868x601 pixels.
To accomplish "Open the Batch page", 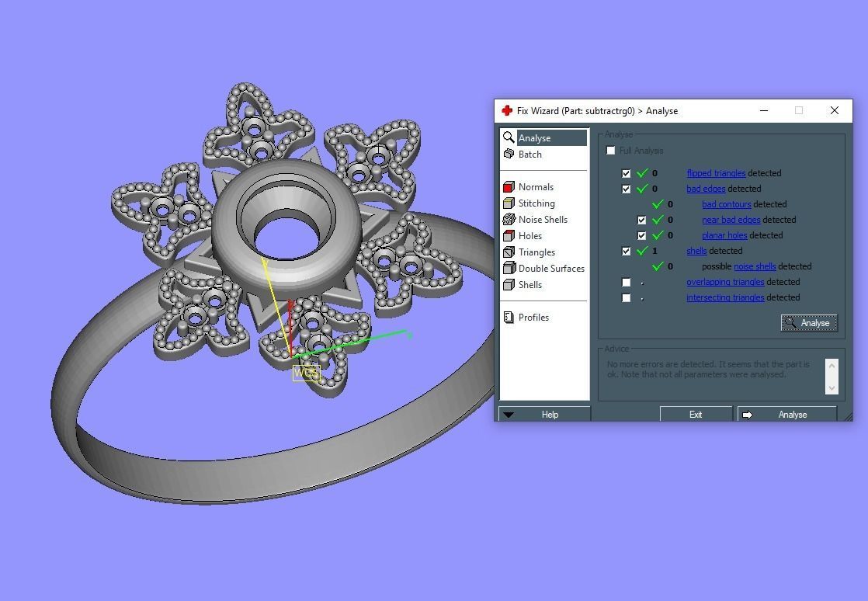I will coord(529,155).
